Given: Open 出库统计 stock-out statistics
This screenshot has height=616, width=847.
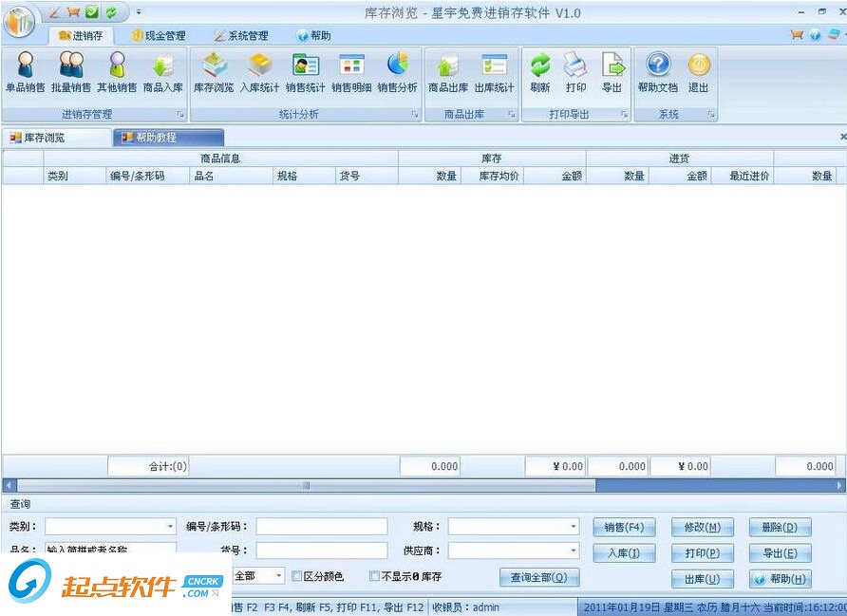Looking at the screenshot, I should point(494,73).
